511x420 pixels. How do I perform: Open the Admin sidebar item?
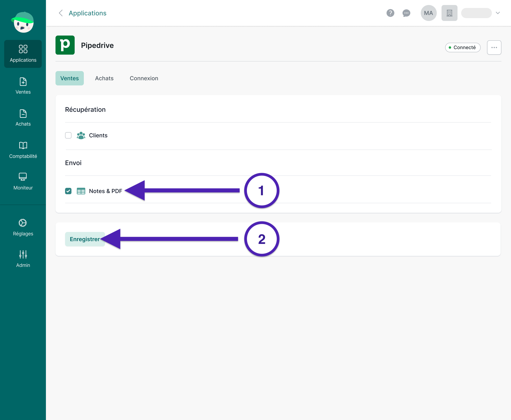click(23, 259)
